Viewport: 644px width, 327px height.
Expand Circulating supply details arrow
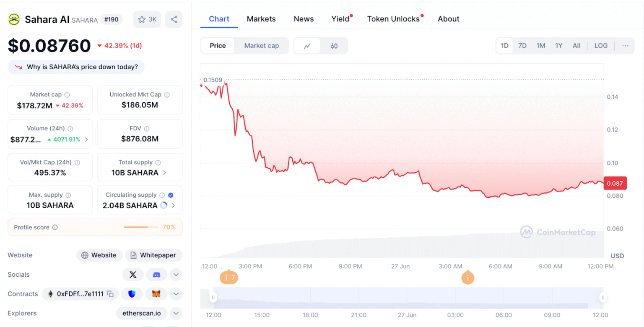click(x=173, y=205)
